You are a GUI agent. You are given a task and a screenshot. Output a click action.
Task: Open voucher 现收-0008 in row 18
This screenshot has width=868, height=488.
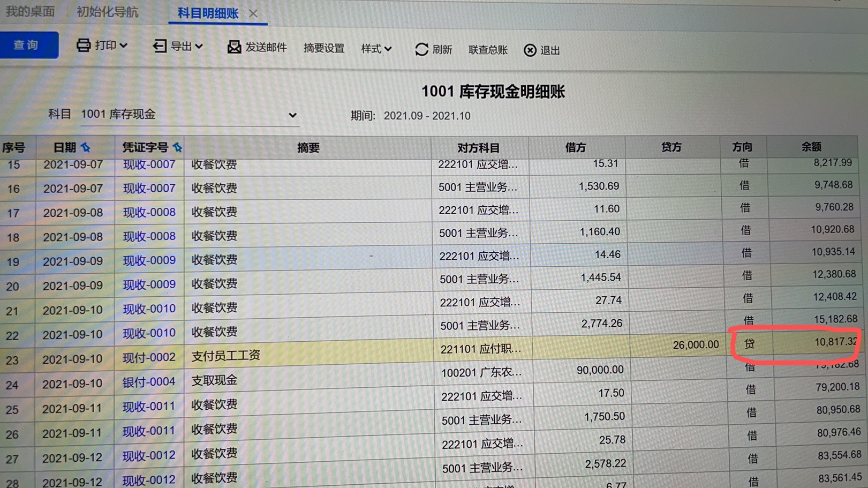click(x=149, y=236)
